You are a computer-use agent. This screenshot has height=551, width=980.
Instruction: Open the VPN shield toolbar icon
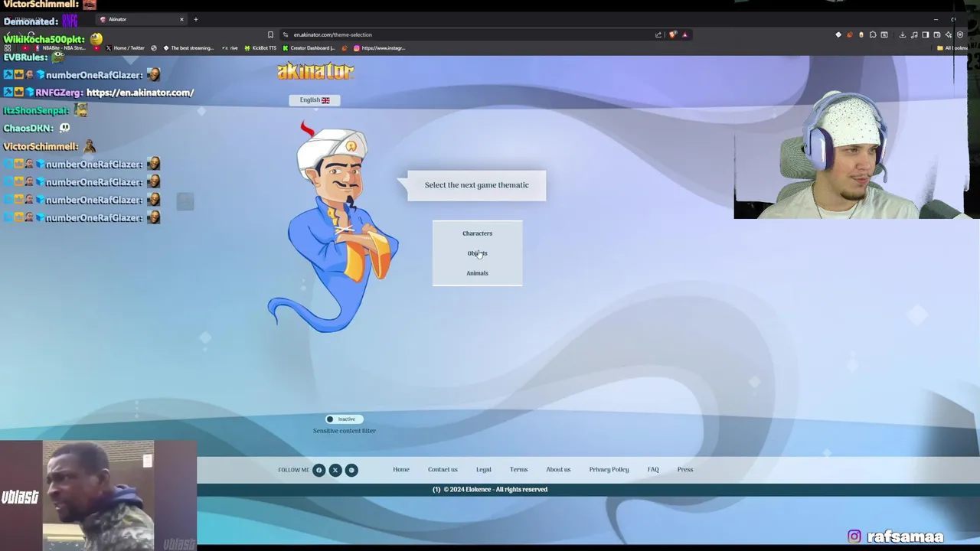pos(960,34)
